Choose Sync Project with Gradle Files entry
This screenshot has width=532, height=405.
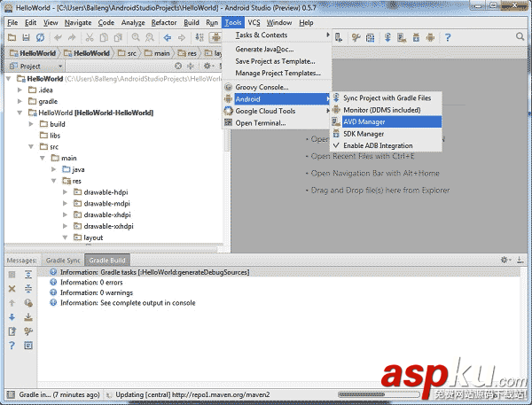(x=387, y=98)
